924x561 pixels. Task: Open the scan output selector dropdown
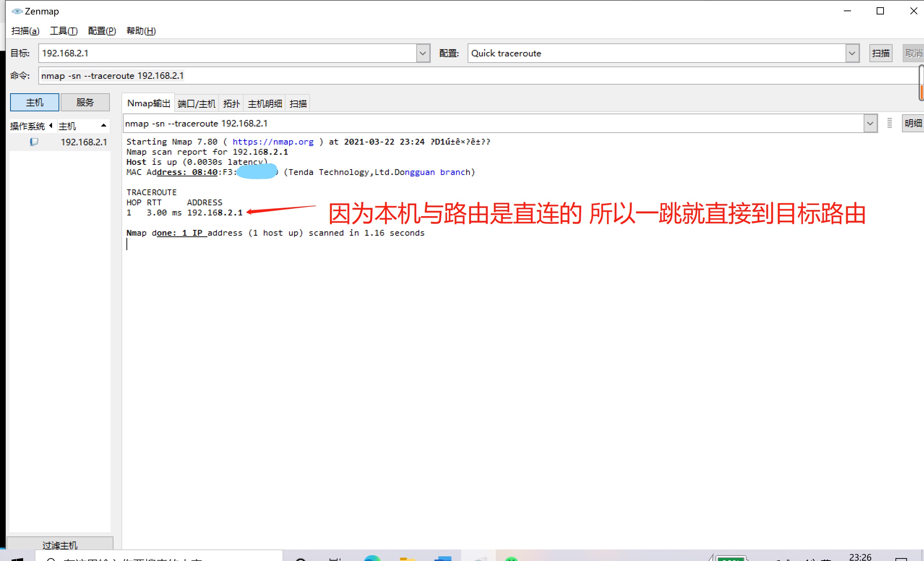[x=870, y=123]
